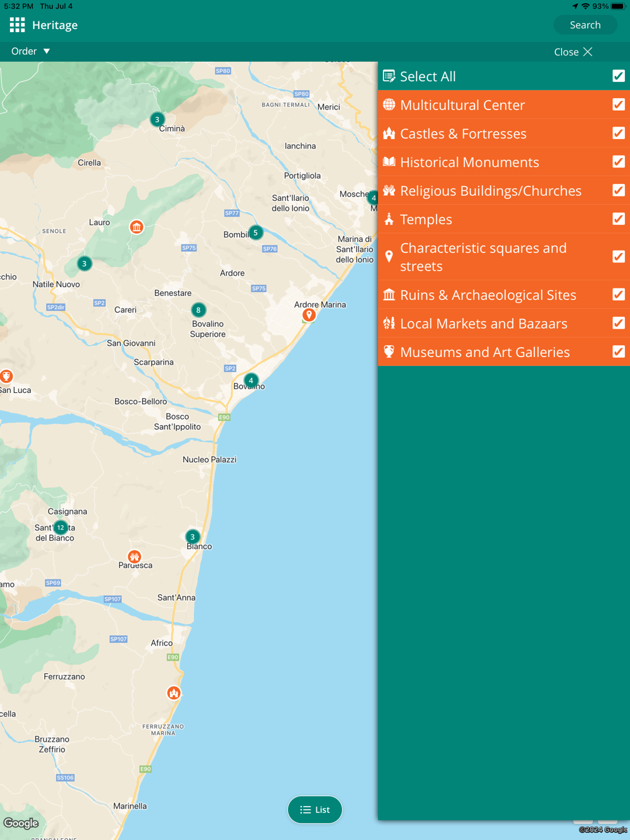Click the Search button
630x840 pixels.
[x=585, y=25]
